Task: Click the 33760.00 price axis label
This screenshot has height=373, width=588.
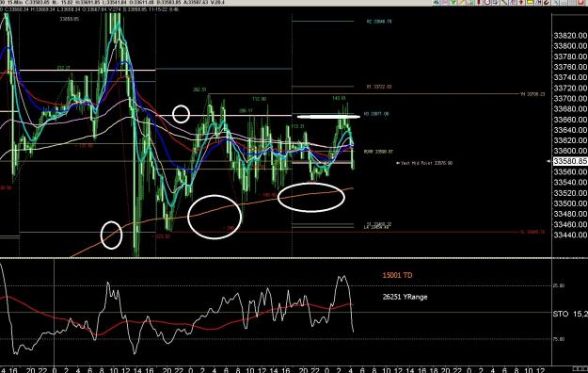Action: (570, 67)
